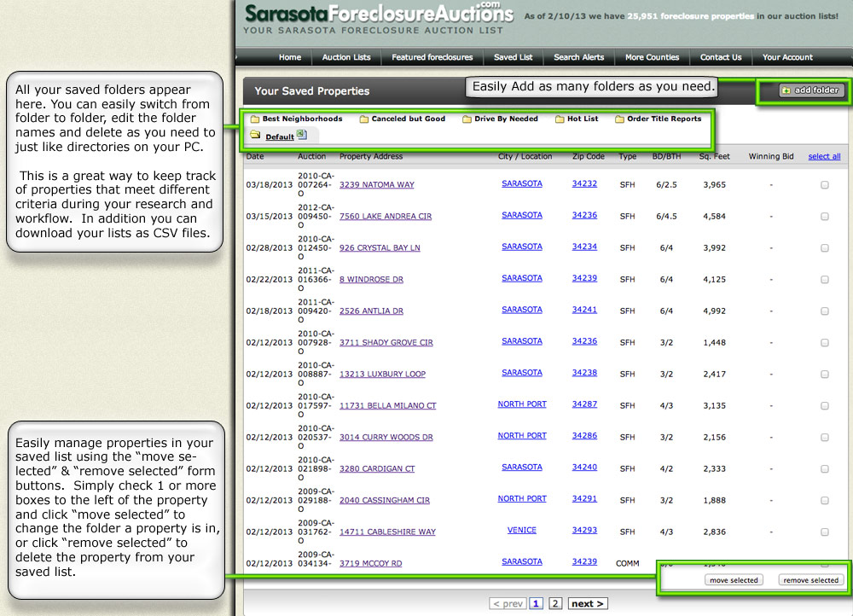Screen dimensions: 853x616
Task: Open the Saved List menu item
Action: click(513, 57)
